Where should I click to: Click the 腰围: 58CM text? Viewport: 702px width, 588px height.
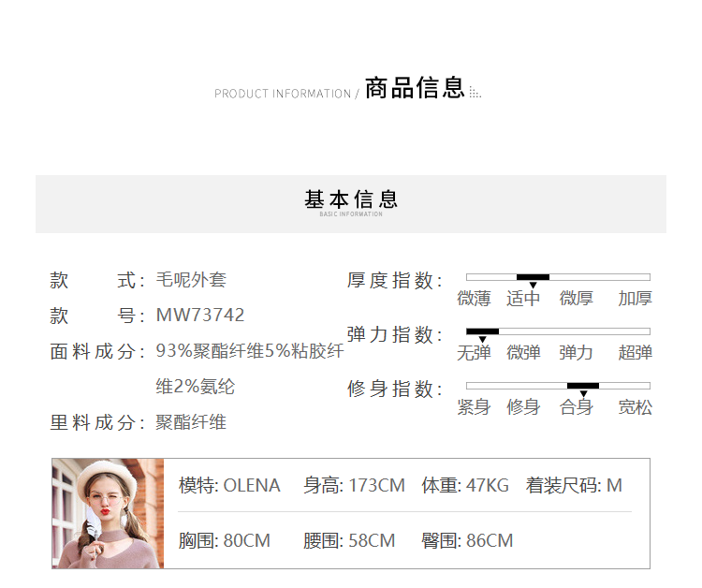(x=349, y=540)
